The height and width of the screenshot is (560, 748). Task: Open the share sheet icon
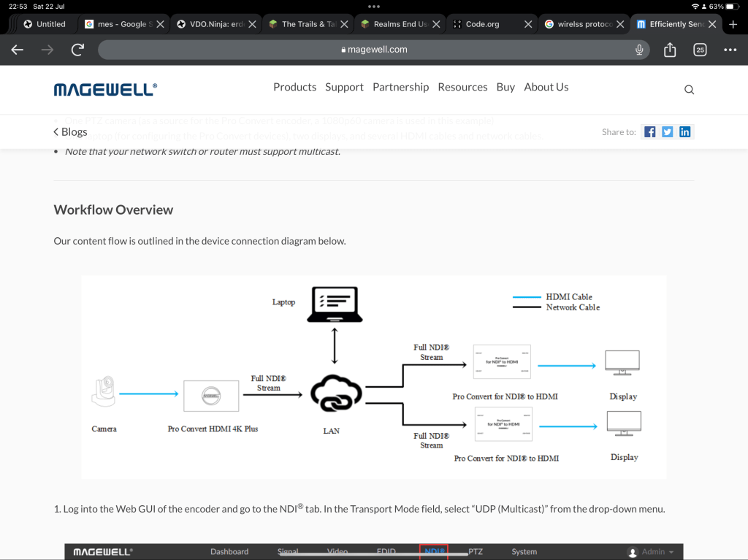tap(670, 50)
